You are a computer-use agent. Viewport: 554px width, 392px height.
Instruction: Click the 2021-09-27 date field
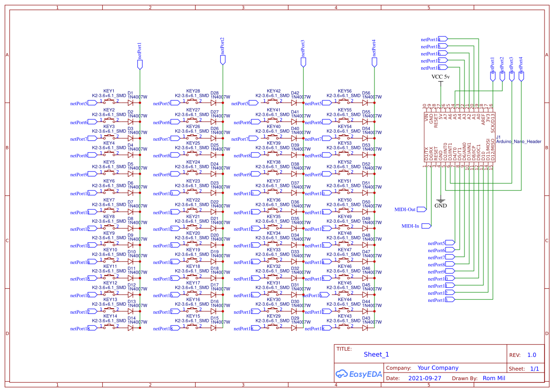(x=424, y=378)
